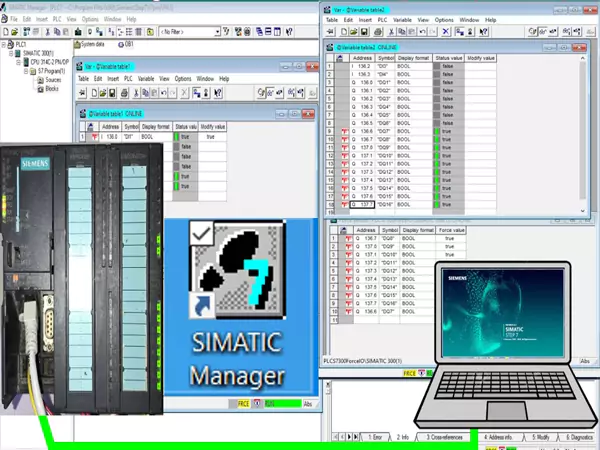Switch to 2: Info tab
Image resolution: width=600 pixels, height=450 pixels.
[x=403, y=437]
